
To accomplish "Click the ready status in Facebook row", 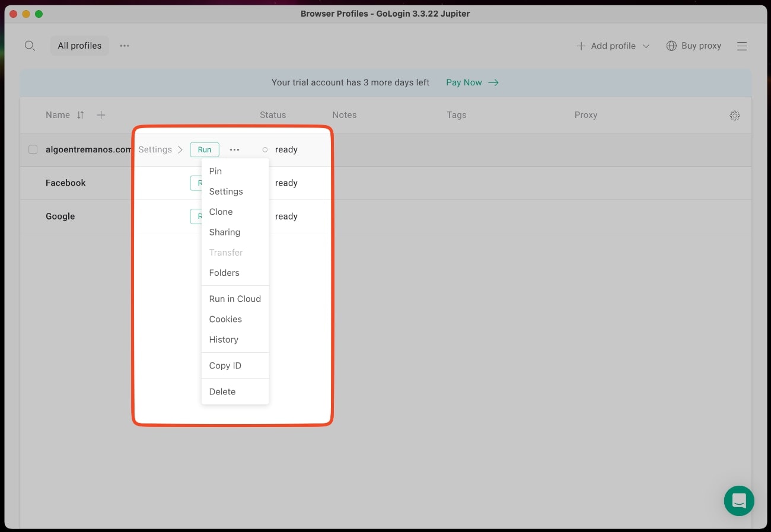I will (x=286, y=183).
